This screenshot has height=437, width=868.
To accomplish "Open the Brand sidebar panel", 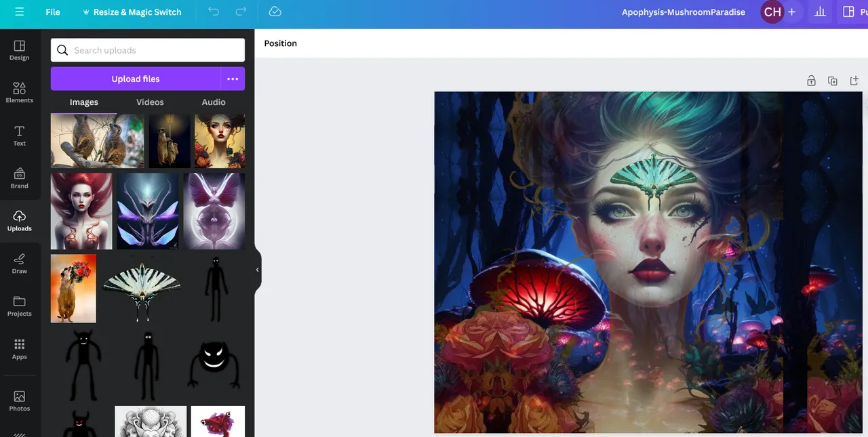I will tap(20, 178).
